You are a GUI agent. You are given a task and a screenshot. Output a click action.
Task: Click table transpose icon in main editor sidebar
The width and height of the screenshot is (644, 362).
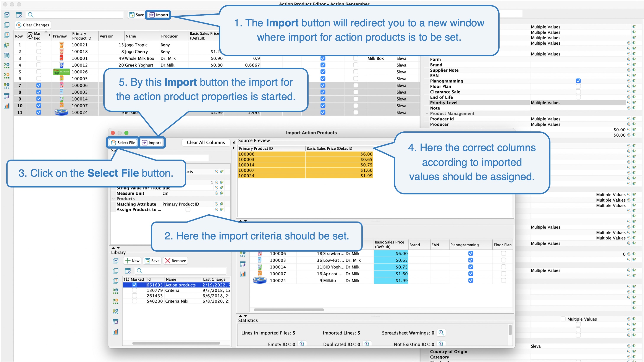click(x=7, y=96)
